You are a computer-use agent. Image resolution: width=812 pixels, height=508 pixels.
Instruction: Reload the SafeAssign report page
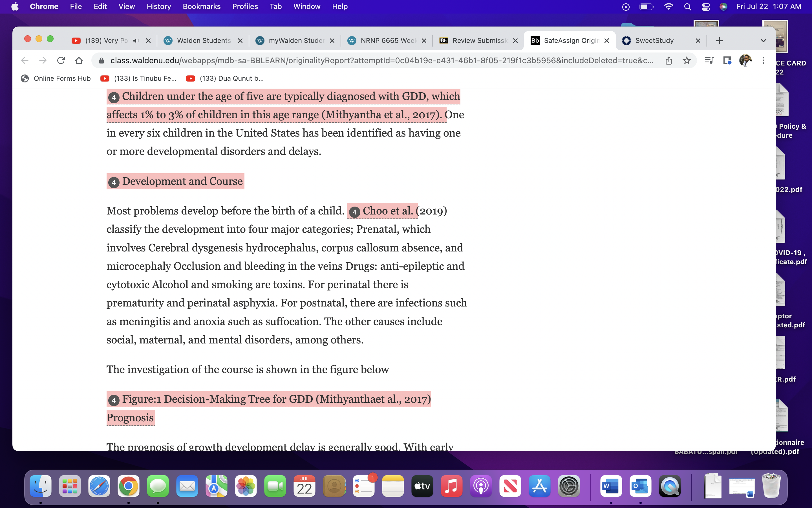(61, 60)
